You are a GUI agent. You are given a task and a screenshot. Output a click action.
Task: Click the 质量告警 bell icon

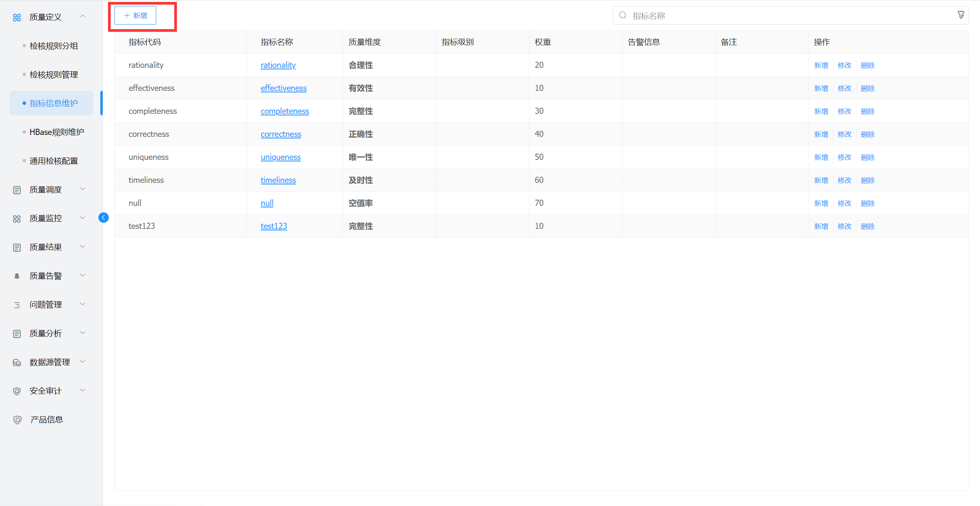[17, 276]
